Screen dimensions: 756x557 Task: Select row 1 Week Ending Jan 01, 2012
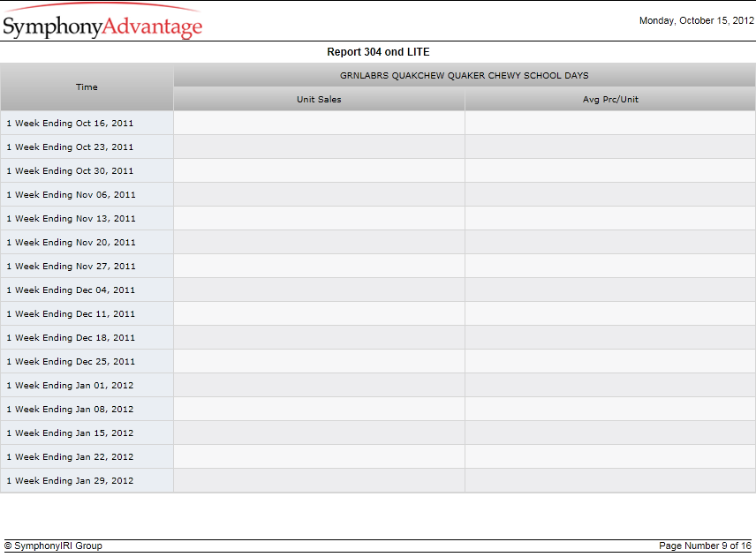pyautogui.click(x=377, y=386)
